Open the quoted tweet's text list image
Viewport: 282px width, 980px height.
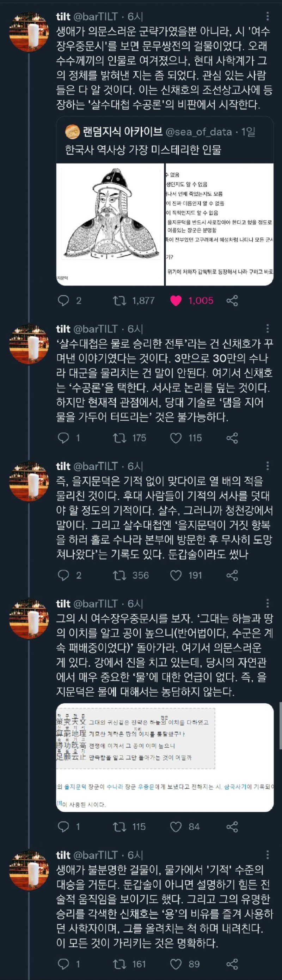tap(220, 224)
